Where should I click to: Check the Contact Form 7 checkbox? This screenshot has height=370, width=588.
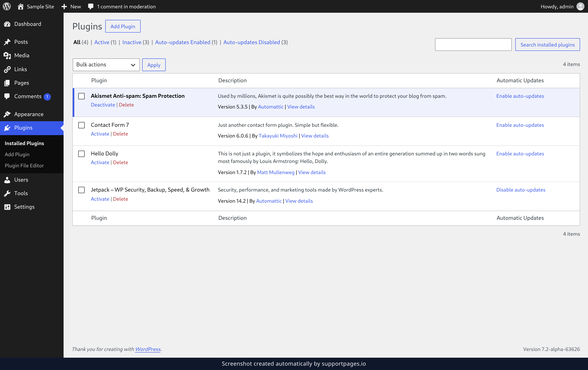click(81, 125)
